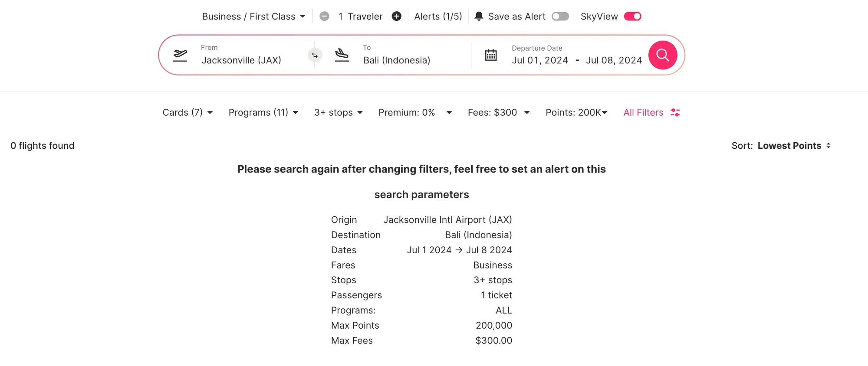868x366 pixels.
Task: Edit the From field Jacksonville (JAX)
Action: [241, 60]
